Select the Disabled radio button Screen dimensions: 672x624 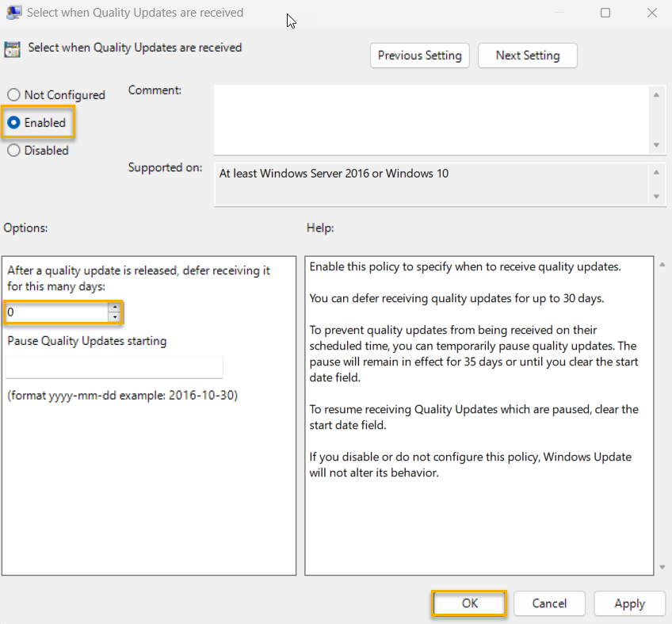pos(13,151)
